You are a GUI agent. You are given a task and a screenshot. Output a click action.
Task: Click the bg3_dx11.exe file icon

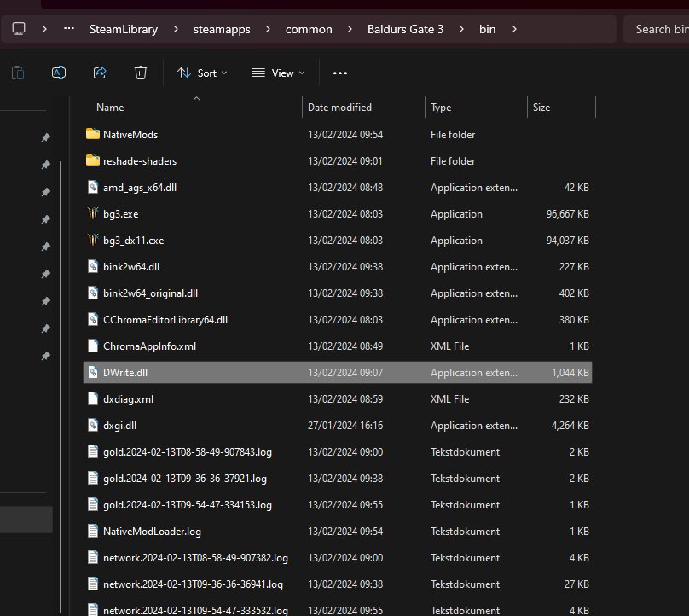93,241
